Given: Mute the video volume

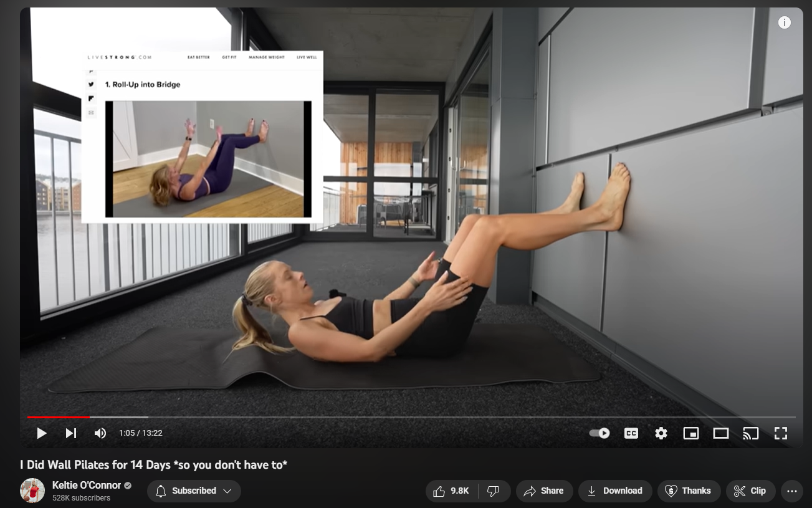Looking at the screenshot, I should [100, 433].
